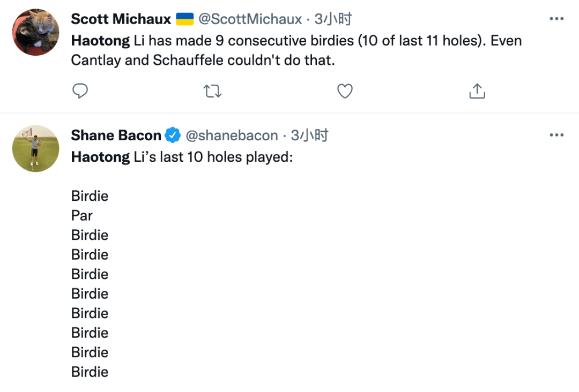Click the @ScottMichaux handle

[x=250, y=20]
